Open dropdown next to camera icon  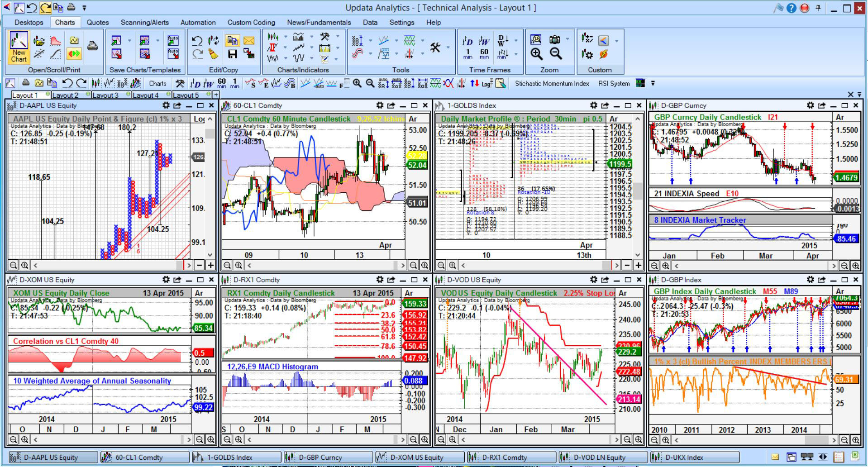click(x=568, y=40)
